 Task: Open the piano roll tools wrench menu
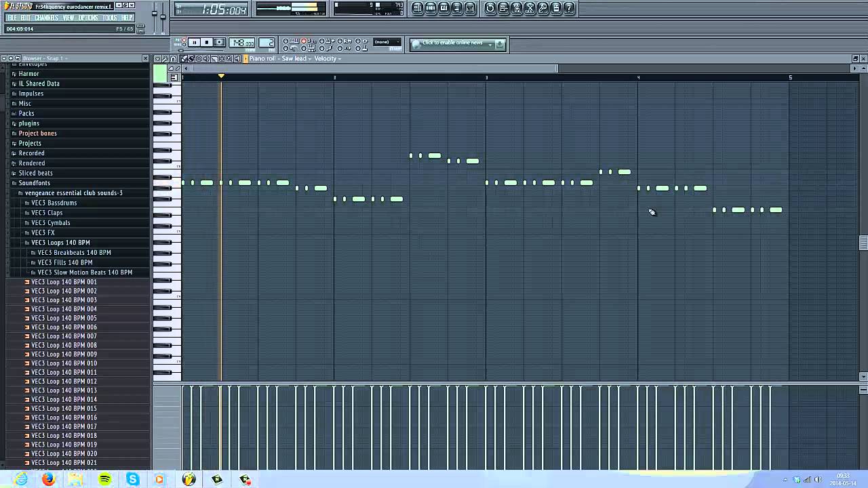[x=165, y=59]
